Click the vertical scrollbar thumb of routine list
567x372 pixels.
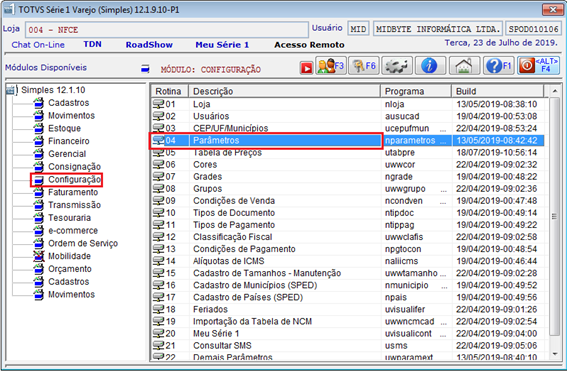coord(554,216)
